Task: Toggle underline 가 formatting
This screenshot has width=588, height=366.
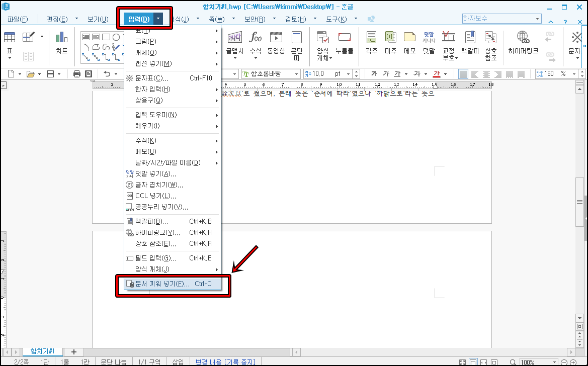Action: click(x=397, y=74)
